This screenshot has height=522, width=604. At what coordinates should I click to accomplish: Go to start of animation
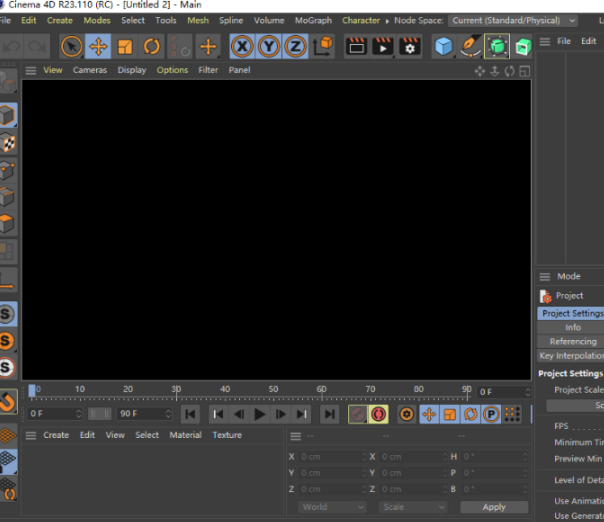[190, 414]
